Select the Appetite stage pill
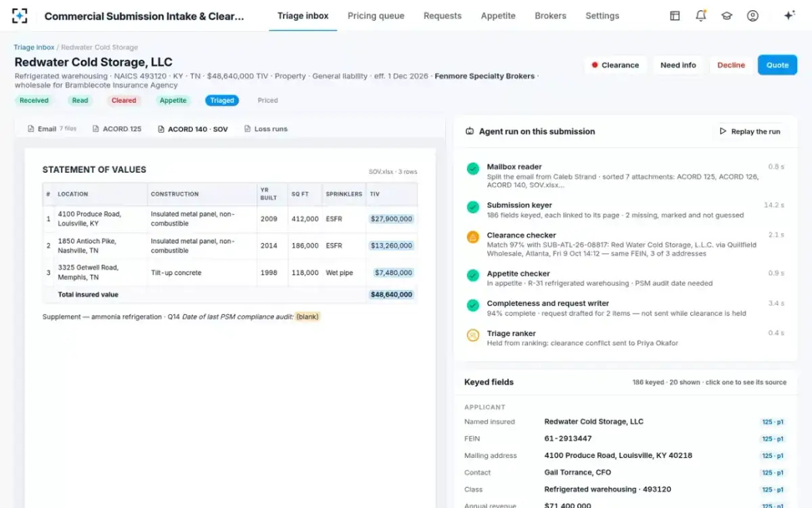 point(173,100)
